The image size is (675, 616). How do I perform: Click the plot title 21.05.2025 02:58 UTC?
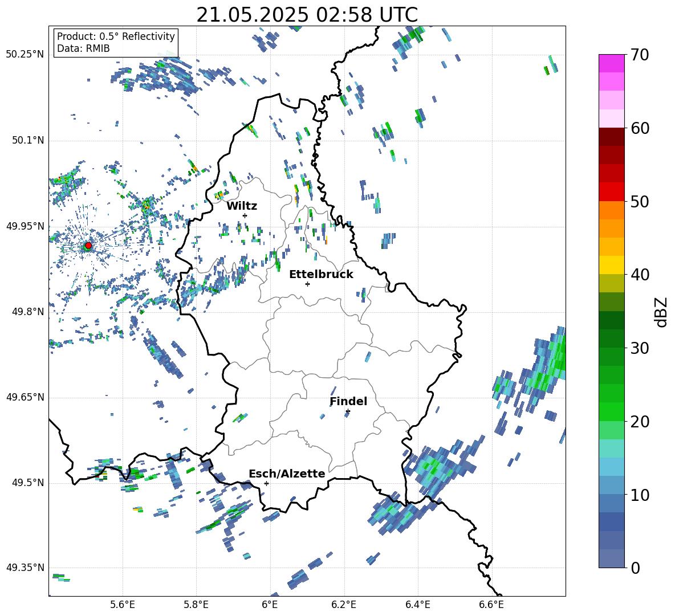pyautogui.click(x=307, y=15)
